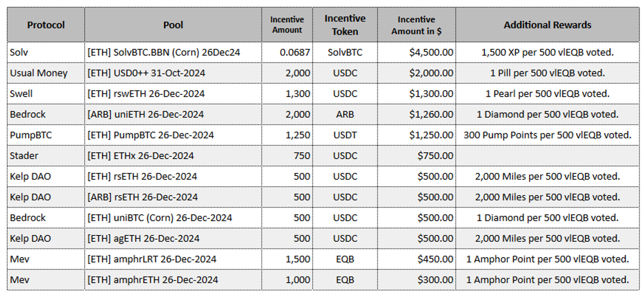
Task: Click the 300 Pump Points reward cell
Action: [547, 135]
